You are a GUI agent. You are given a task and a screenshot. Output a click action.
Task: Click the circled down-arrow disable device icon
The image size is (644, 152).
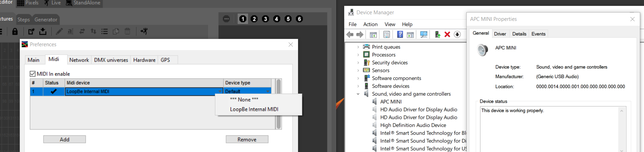(x=457, y=34)
